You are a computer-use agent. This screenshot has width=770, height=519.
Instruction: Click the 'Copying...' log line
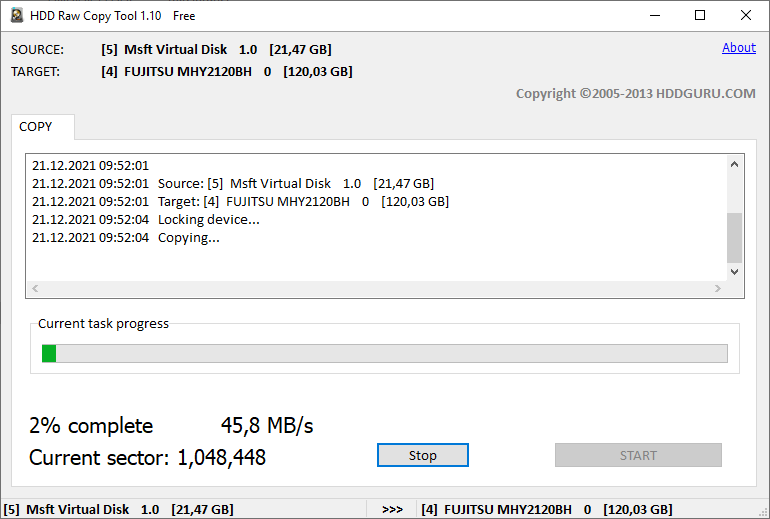(188, 238)
